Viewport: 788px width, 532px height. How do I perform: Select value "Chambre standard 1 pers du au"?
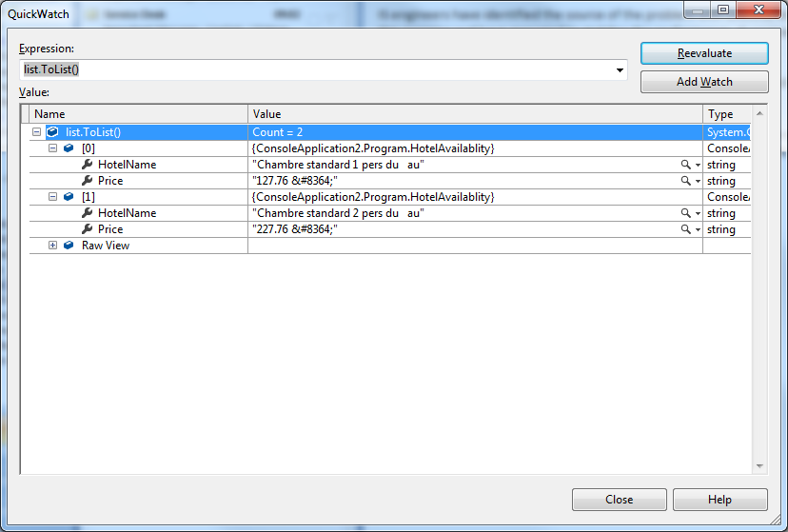[338, 165]
